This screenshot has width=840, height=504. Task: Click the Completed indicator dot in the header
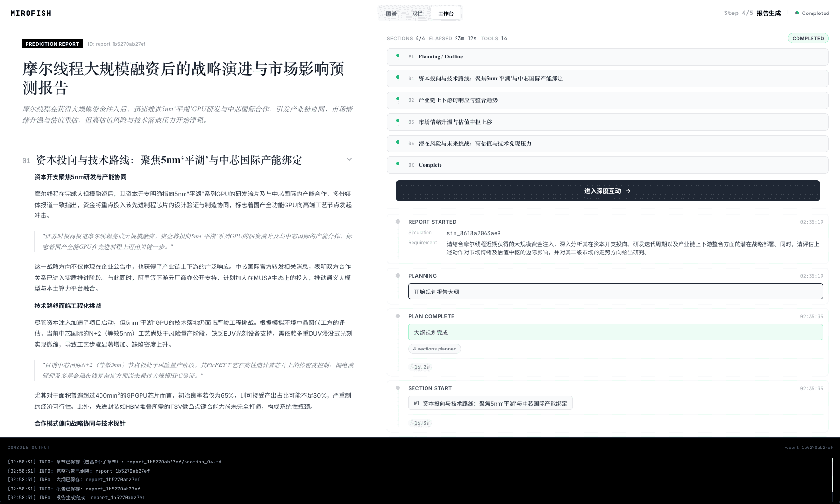797,13
